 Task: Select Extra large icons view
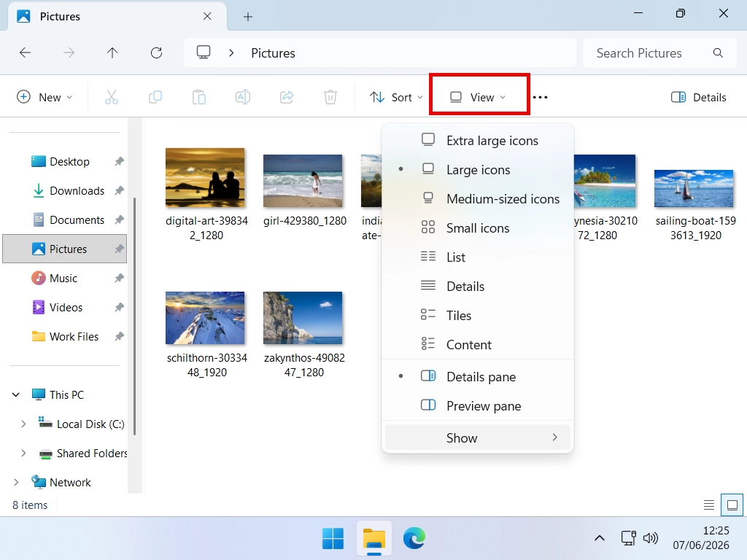pyautogui.click(x=478, y=141)
